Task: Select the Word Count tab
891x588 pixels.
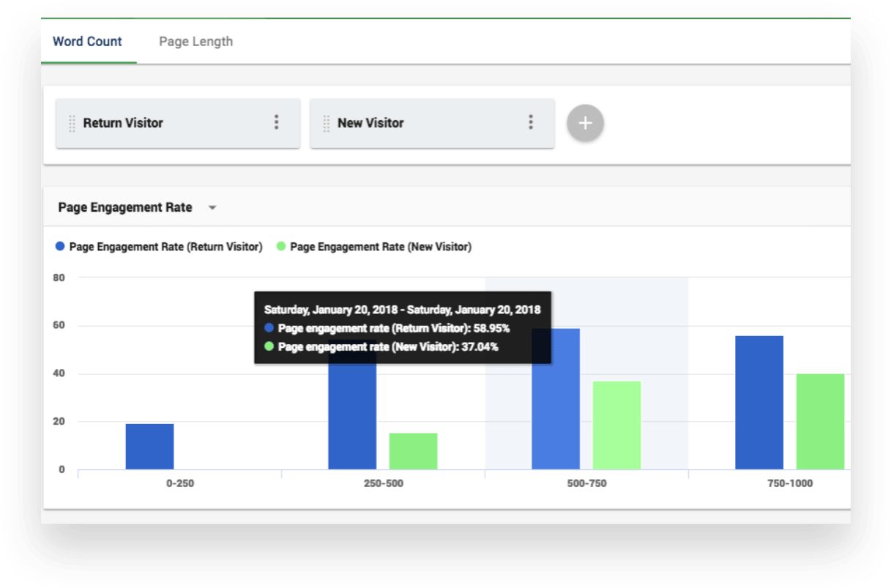Action: pyautogui.click(x=87, y=42)
